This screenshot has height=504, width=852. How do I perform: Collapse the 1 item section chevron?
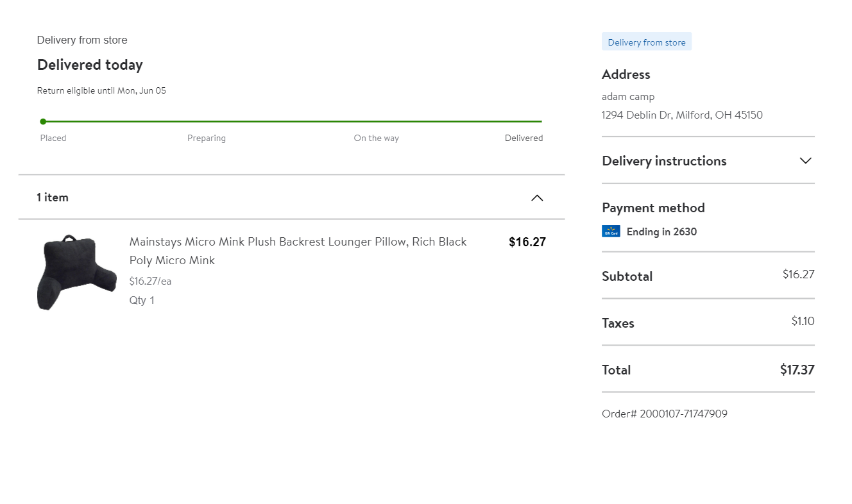[x=537, y=197]
